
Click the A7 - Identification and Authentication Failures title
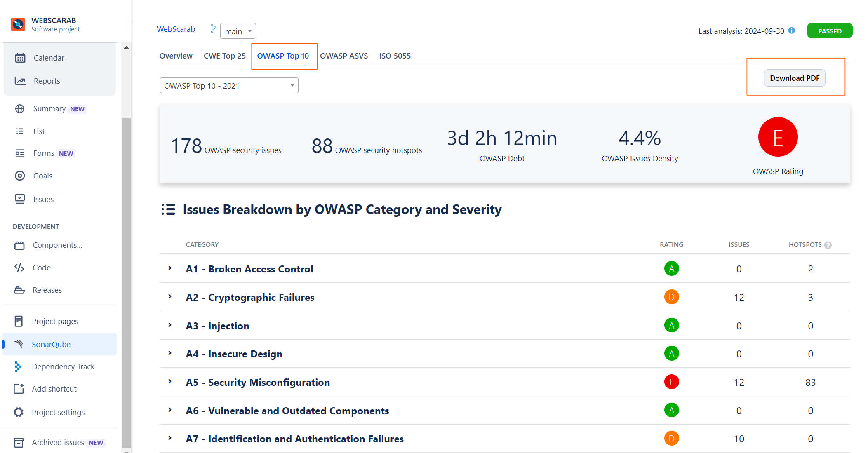click(x=295, y=439)
